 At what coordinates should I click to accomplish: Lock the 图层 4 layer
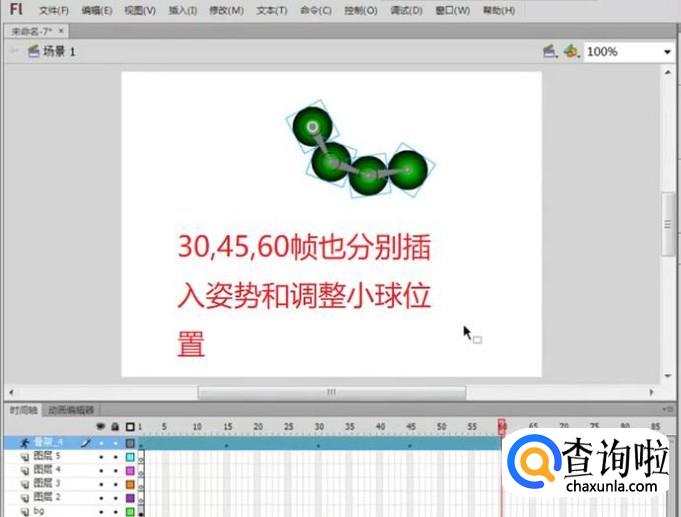(x=116, y=471)
